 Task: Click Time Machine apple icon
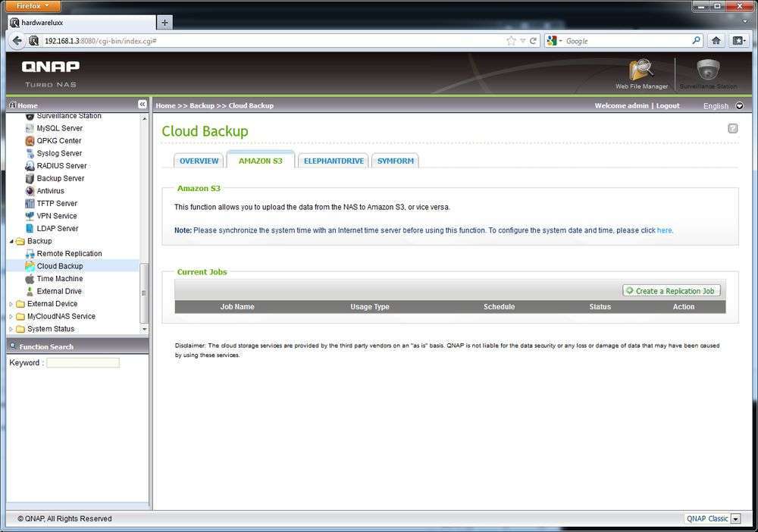click(x=30, y=280)
